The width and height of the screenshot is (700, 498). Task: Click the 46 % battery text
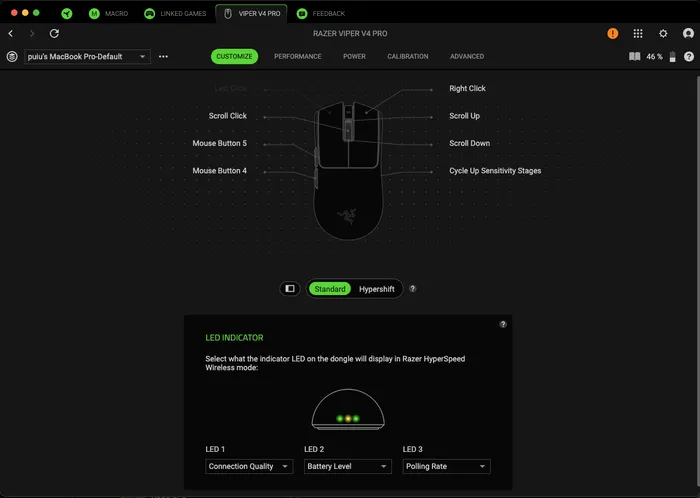[654, 57]
